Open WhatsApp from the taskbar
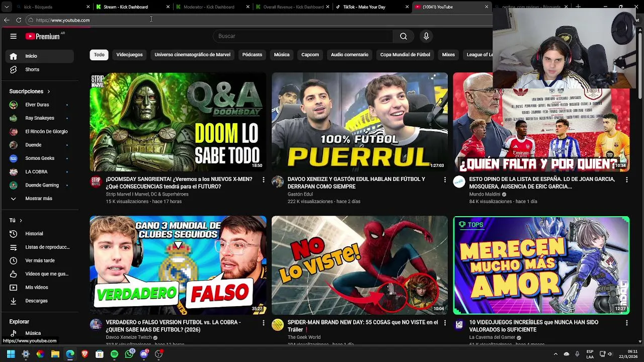The height and width of the screenshot is (362, 644). click(x=129, y=354)
